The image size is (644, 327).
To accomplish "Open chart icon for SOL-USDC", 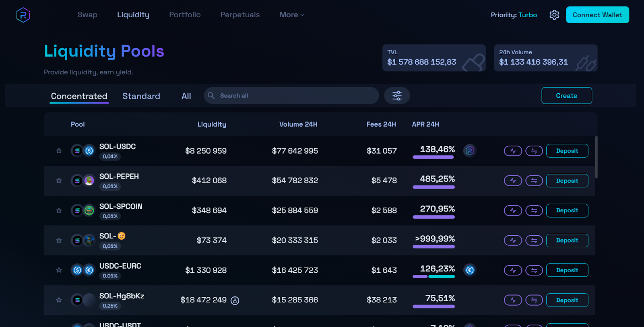I will click(513, 151).
